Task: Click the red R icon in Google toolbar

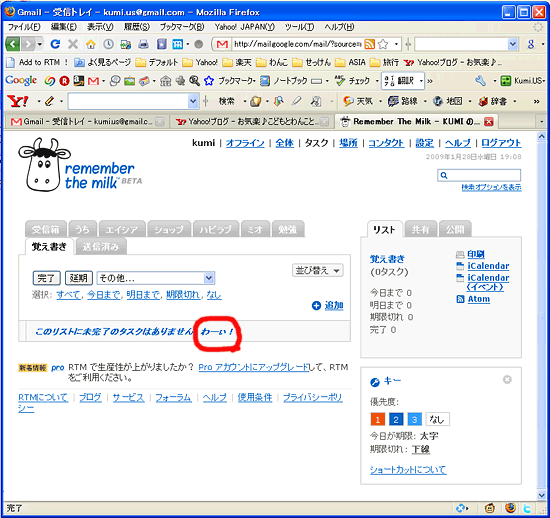Action: click(64, 81)
